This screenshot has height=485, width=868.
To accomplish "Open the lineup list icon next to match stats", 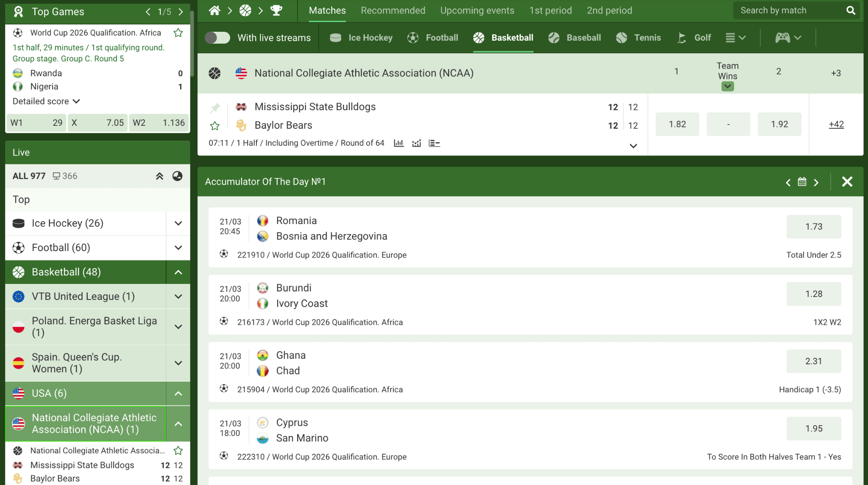I will (434, 143).
